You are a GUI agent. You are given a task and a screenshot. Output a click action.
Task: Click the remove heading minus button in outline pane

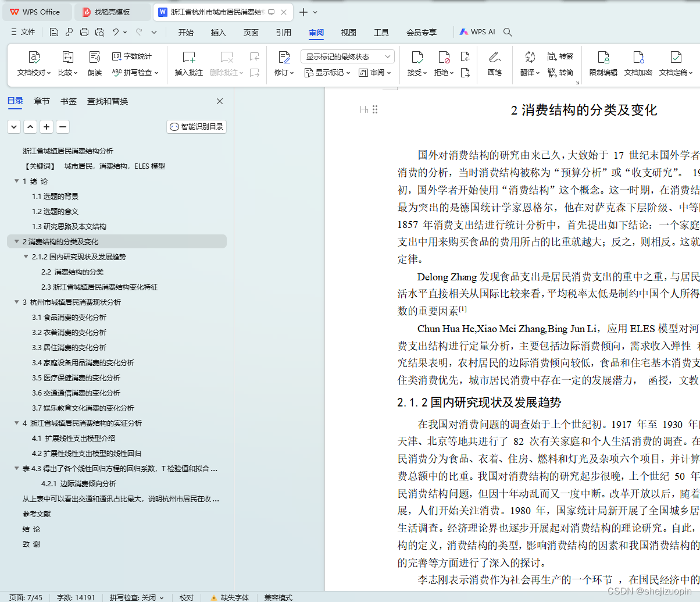point(63,127)
